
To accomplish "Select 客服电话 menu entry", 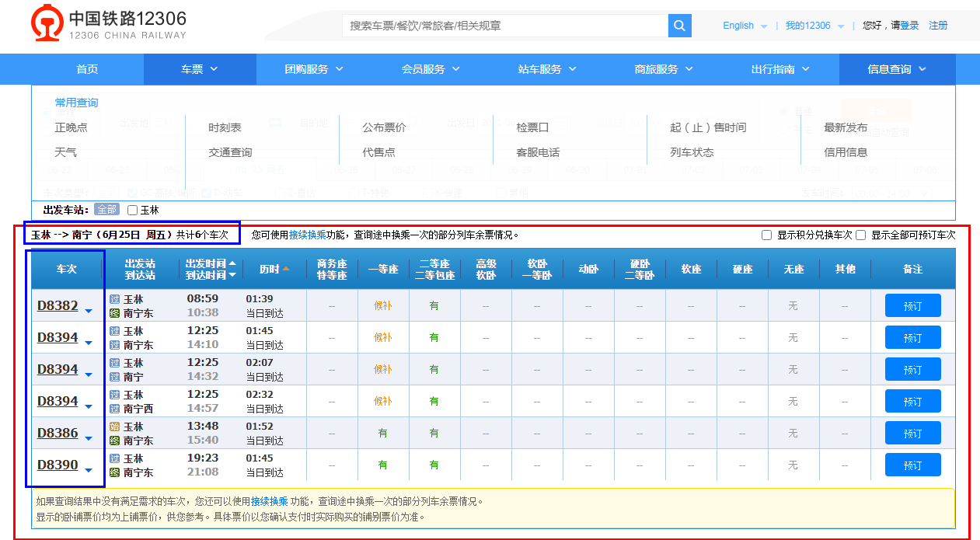I will 538,152.
